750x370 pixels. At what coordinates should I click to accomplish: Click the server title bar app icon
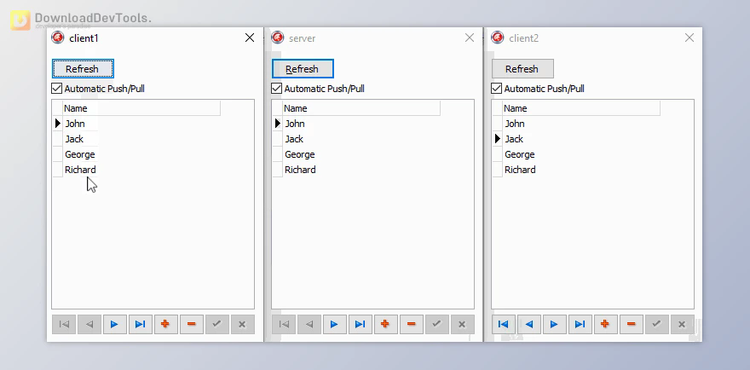pyautogui.click(x=278, y=37)
